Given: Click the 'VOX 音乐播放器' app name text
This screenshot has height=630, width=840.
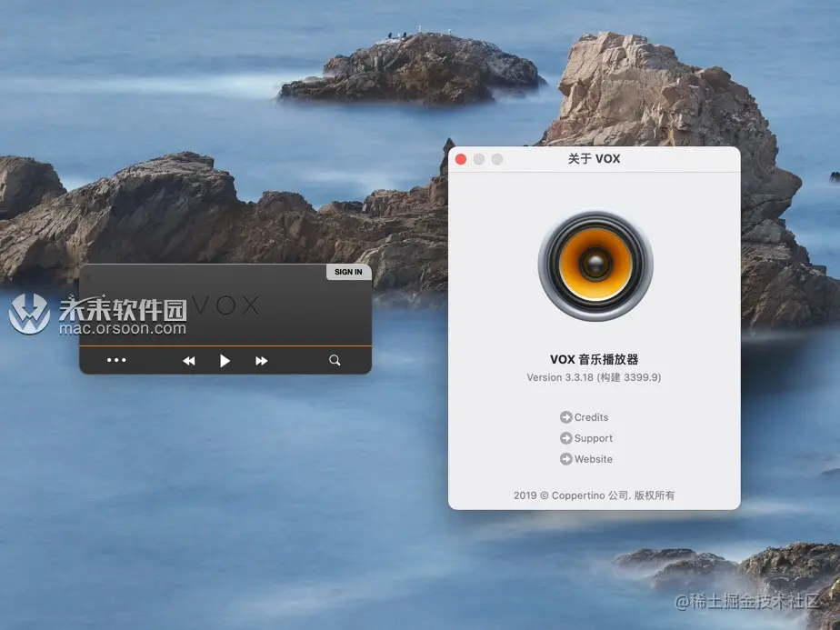Looking at the screenshot, I should click(595, 359).
